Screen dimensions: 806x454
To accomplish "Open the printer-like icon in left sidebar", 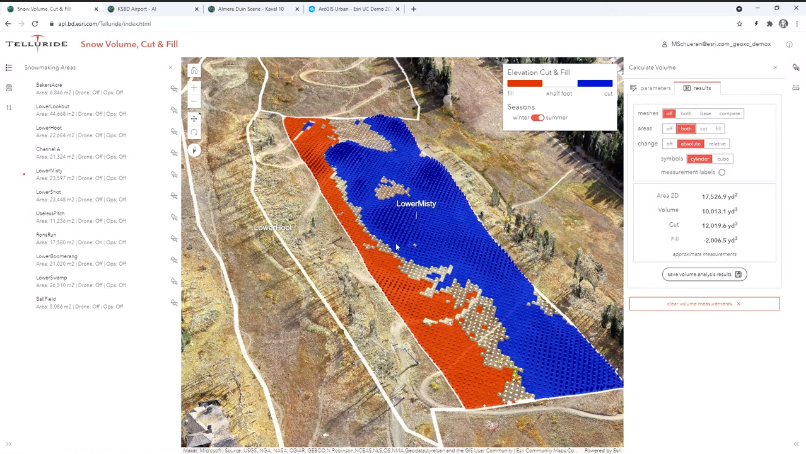I will 9,88.
